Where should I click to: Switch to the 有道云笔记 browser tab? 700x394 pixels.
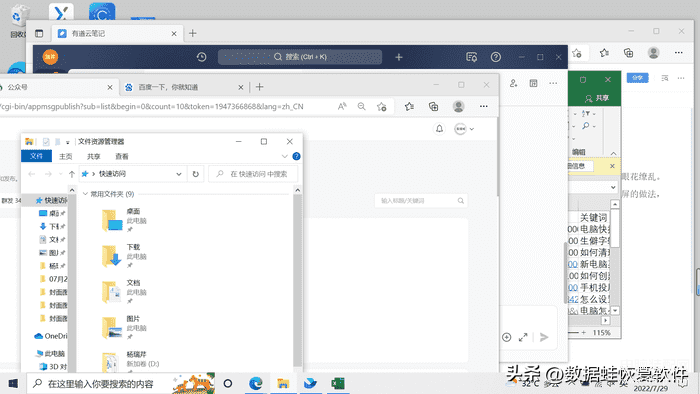point(117,33)
